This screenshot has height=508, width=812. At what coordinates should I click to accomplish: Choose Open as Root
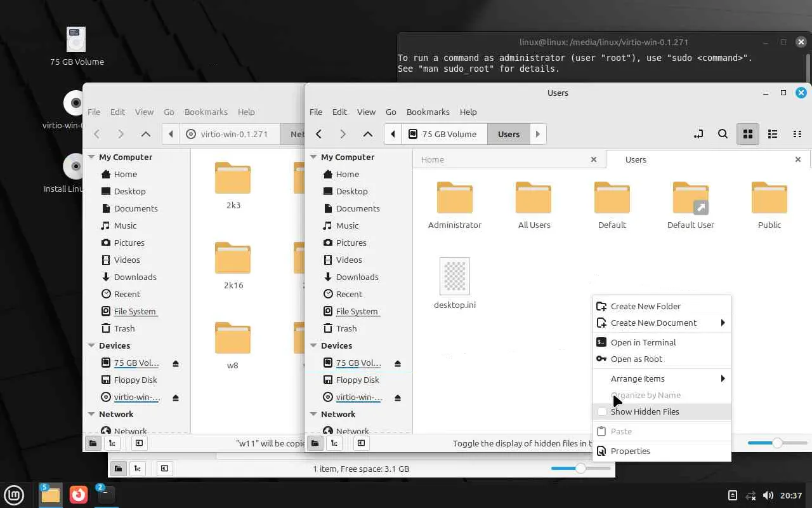click(662, 359)
